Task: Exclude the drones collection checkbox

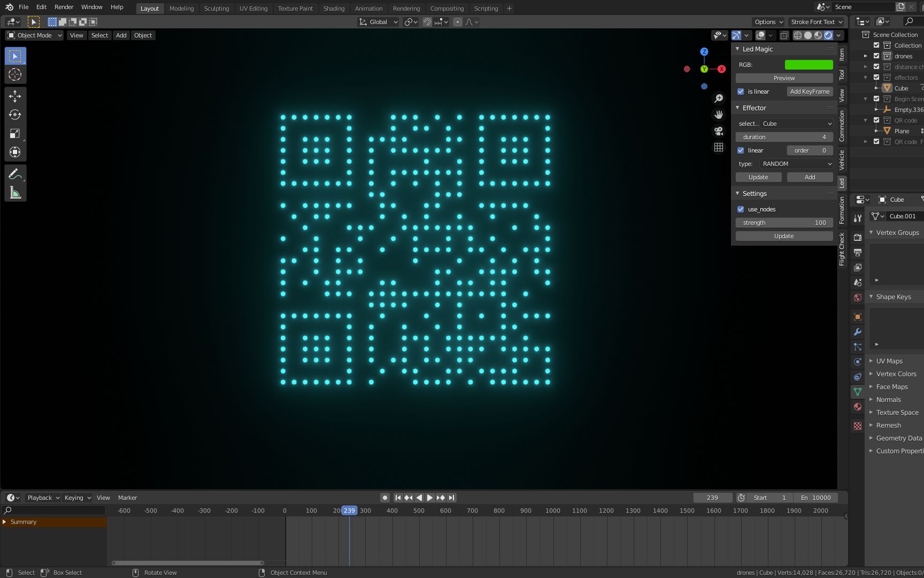Action: click(876, 56)
